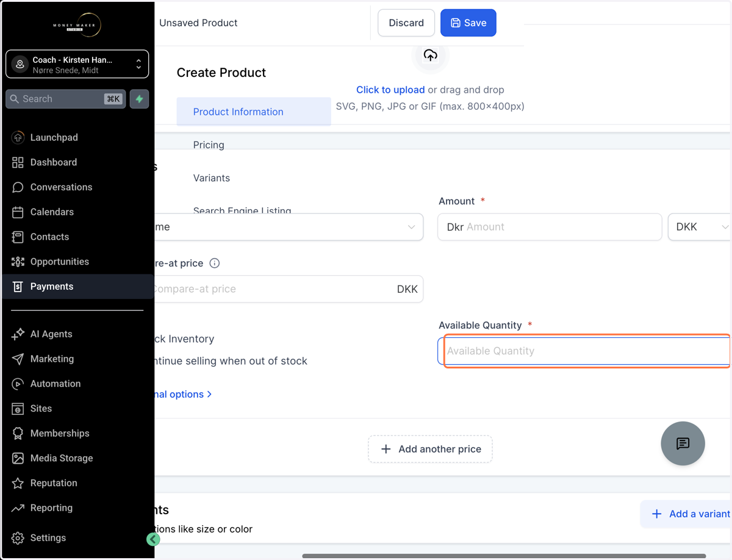Click the horizontal scrollbar at bottom

504,556
